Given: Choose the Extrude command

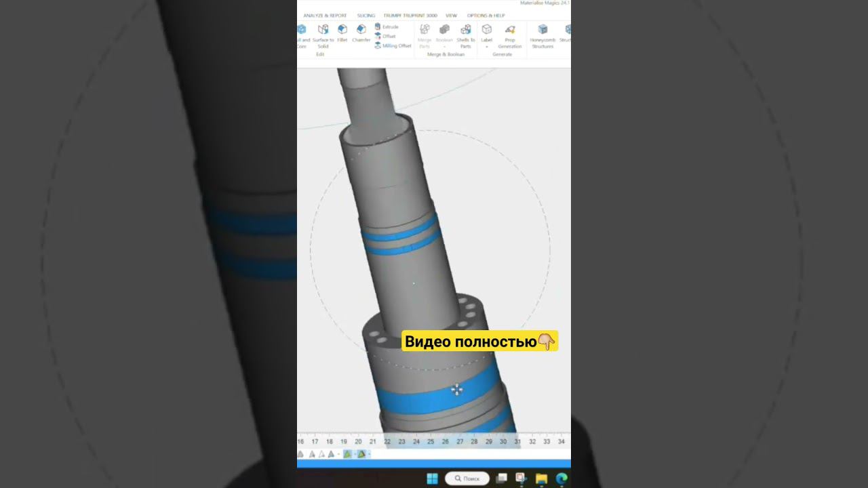Looking at the screenshot, I should point(387,26).
